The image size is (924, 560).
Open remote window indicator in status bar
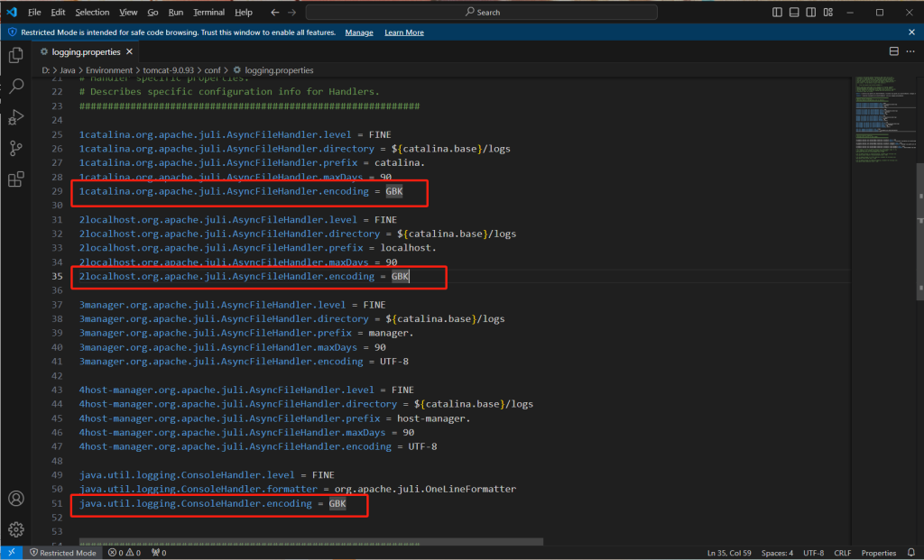(11, 553)
